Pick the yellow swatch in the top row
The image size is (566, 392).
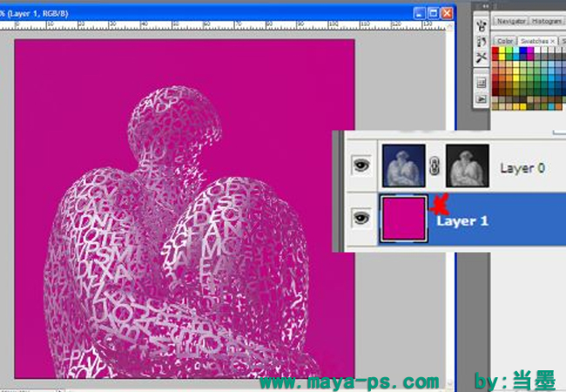tap(502, 51)
